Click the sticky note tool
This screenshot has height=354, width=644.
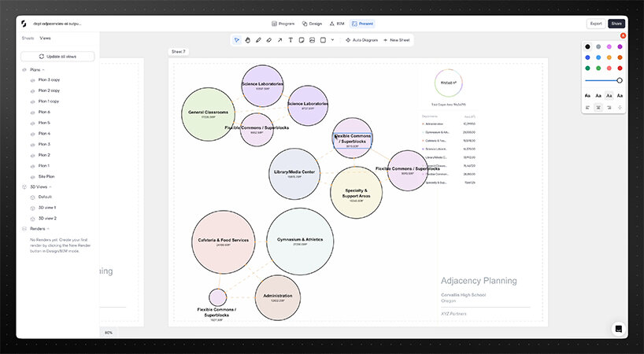pos(302,39)
